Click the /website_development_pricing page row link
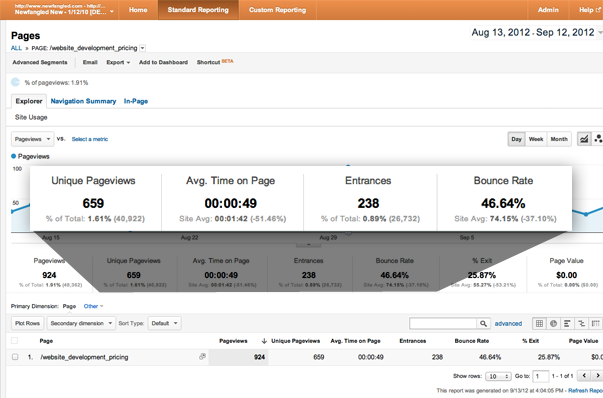Viewport: 603px width, 398px height. pyautogui.click(x=84, y=357)
